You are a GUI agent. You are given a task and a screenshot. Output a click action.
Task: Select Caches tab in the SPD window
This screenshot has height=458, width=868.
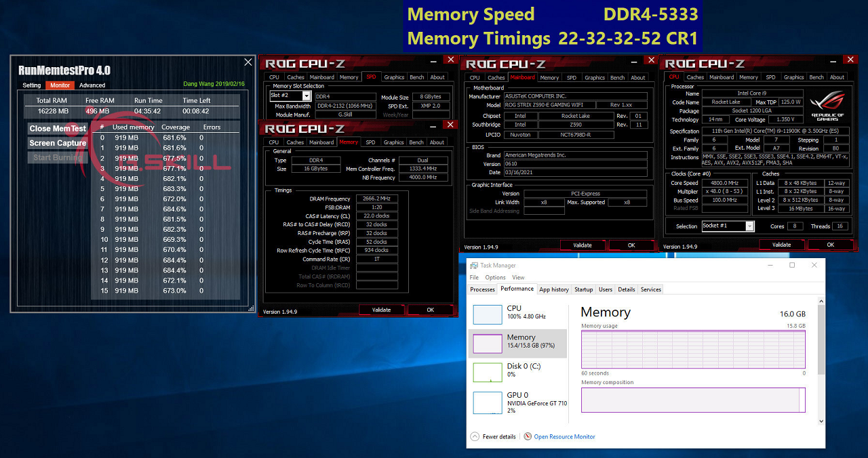click(296, 77)
